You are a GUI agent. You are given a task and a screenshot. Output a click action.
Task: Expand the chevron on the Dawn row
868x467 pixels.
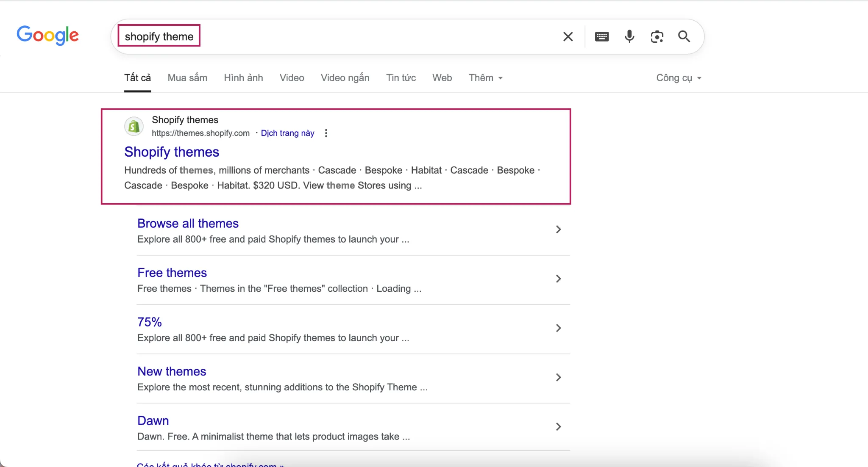[558, 427]
